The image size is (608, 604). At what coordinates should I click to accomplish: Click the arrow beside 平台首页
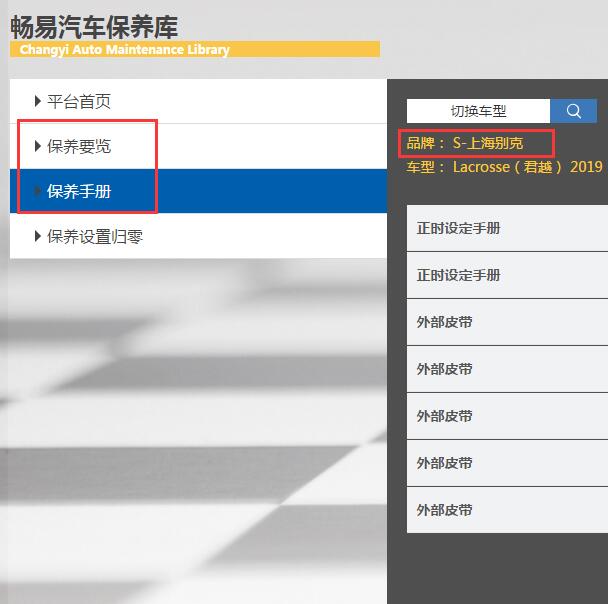[38, 101]
